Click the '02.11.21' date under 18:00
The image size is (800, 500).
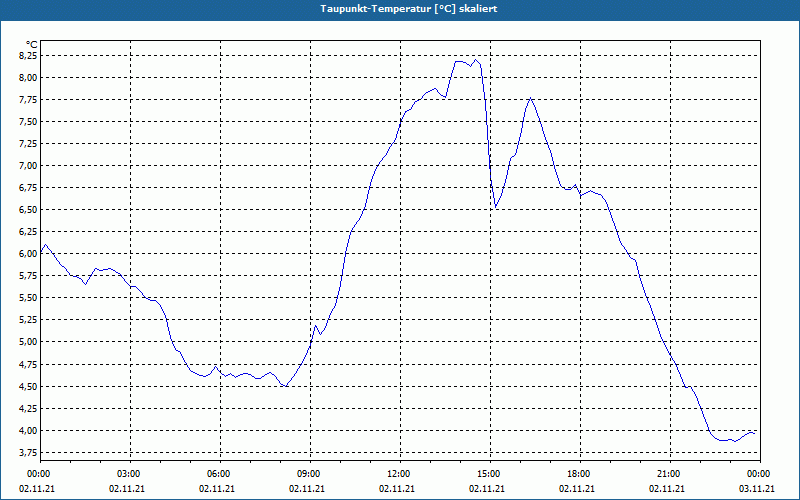point(577,489)
